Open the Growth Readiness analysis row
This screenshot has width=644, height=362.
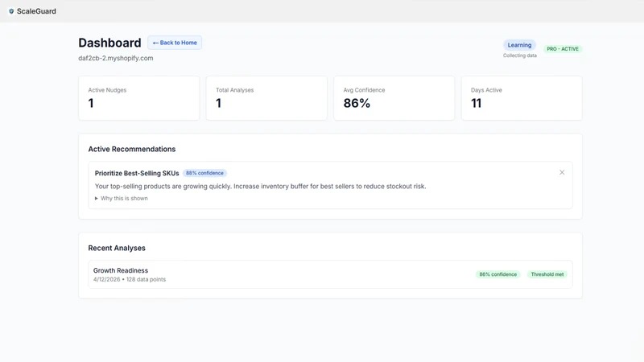[330, 274]
